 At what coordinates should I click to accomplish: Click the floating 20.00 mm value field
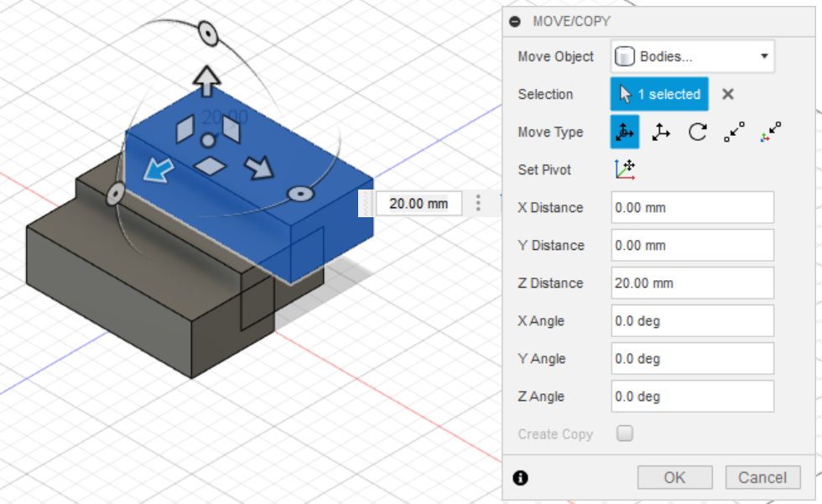tap(419, 203)
